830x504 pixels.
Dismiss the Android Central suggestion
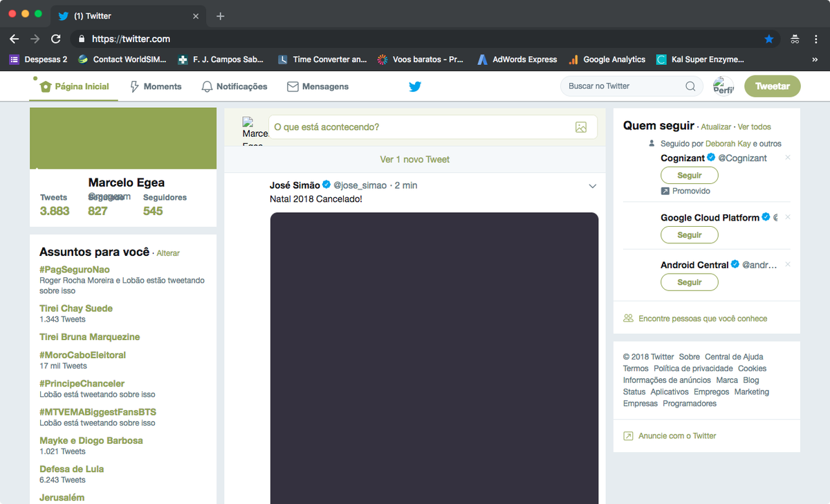(x=788, y=265)
